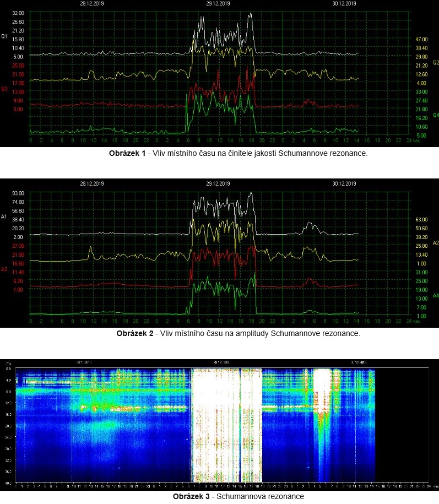Click the yellow Q2 axis label
The height and width of the screenshot is (504, 439).
[435, 63]
